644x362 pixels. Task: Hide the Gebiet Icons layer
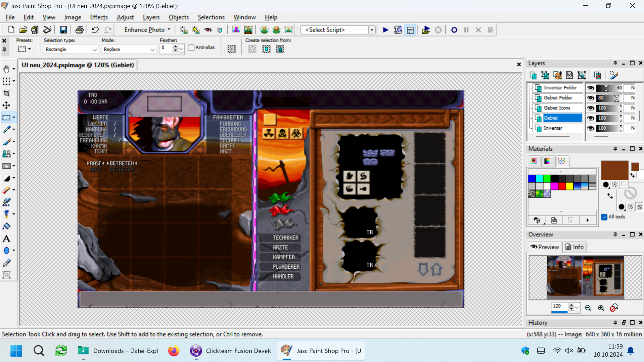coord(590,108)
